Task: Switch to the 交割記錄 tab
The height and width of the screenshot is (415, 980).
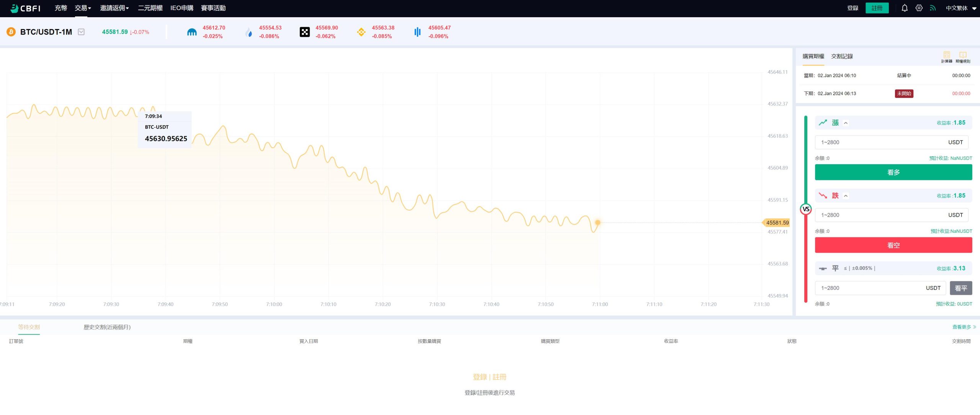Action: 842,56
